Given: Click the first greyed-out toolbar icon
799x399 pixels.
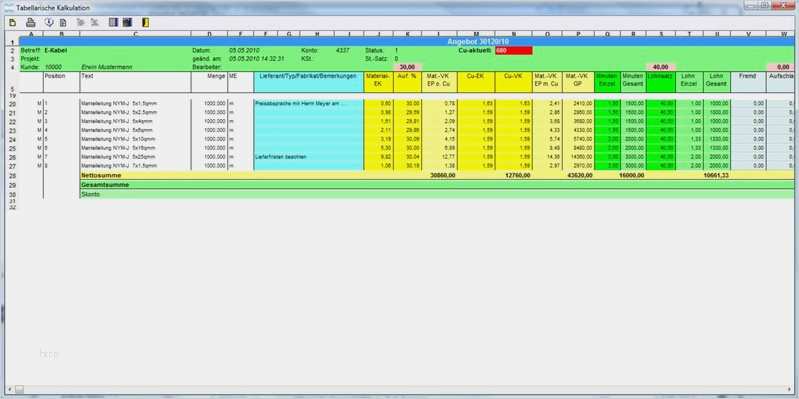Looking at the screenshot, I should click(x=80, y=23).
